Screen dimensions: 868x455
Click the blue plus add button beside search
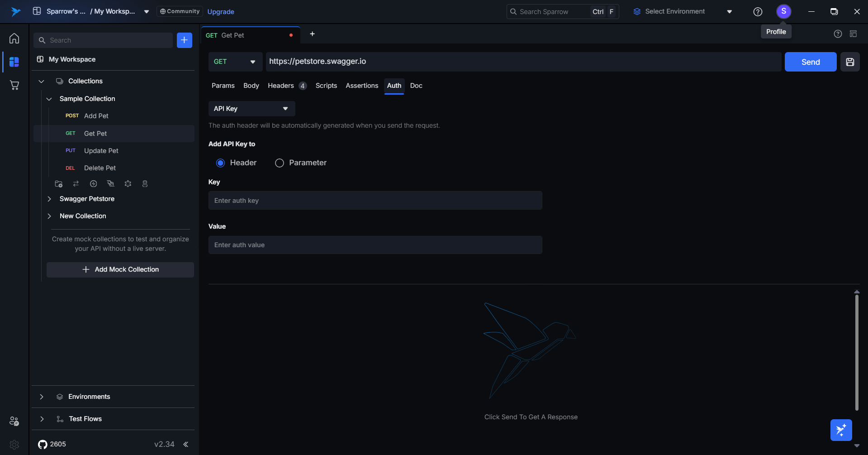coord(184,40)
